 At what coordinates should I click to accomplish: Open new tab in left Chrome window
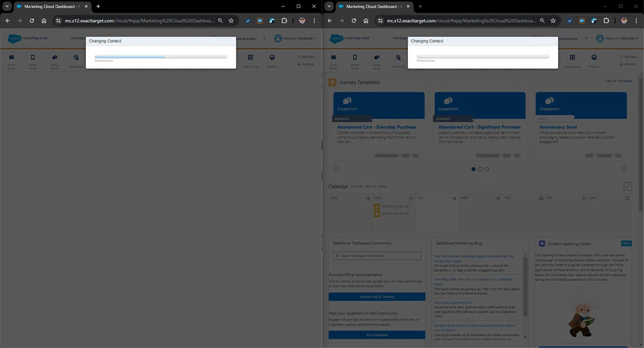pyautogui.click(x=98, y=6)
